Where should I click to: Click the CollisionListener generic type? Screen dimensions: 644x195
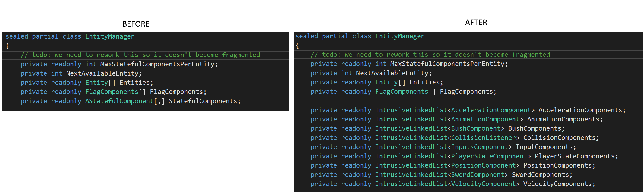pos(483,138)
